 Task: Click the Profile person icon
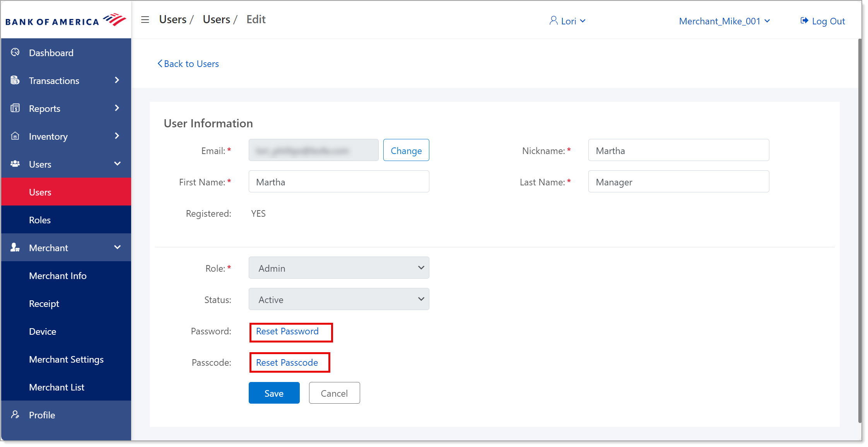(x=15, y=414)
